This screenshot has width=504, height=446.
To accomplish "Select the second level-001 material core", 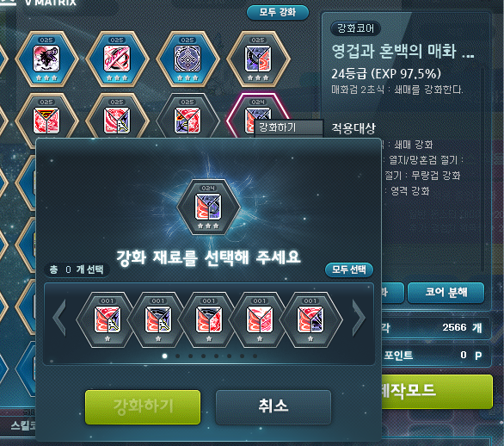I will pyautogui.click(x=158, y=319).
